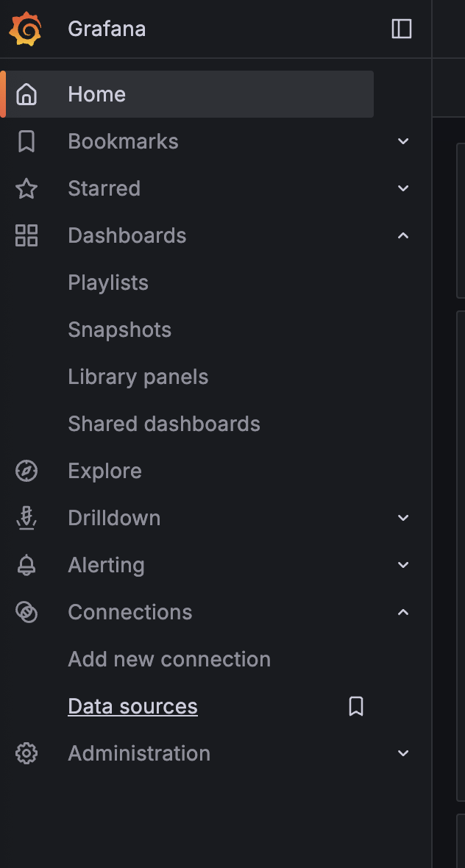Viewport: 465px width, 868px height.
Task: Select the Alerting bell icon
Action: [x=27, y=564]
